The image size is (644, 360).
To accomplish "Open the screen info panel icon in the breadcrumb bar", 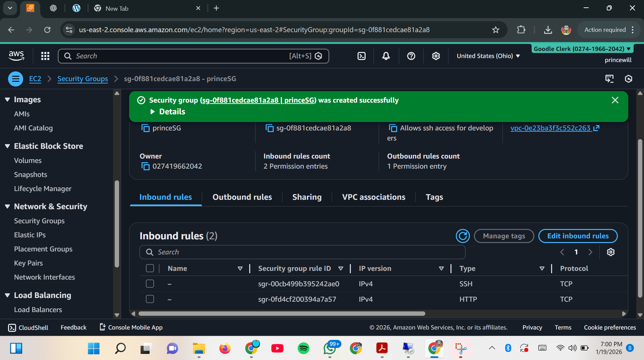I will (x=609, y=79).
